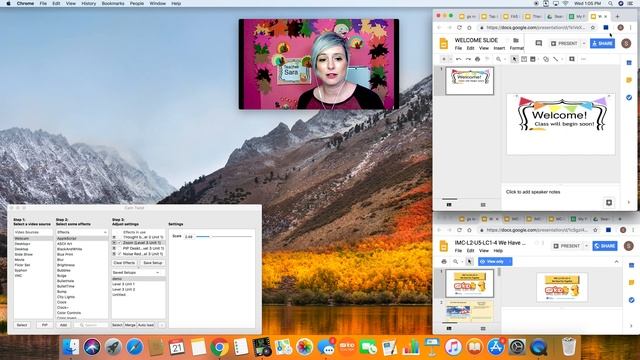
Task: Click the move-to-folder icon beside WELCOME SLIDE title
Action: tap(516, 40)
